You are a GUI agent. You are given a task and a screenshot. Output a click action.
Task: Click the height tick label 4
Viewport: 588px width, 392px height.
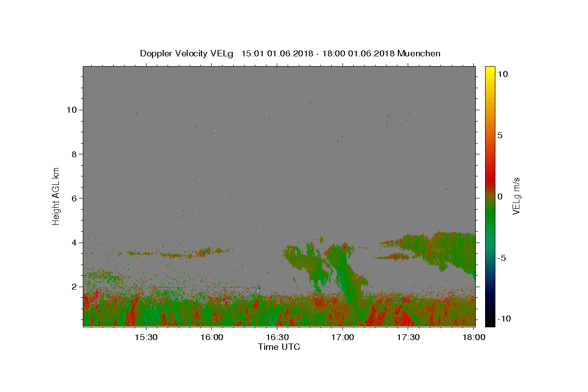[x=74, y=243]
